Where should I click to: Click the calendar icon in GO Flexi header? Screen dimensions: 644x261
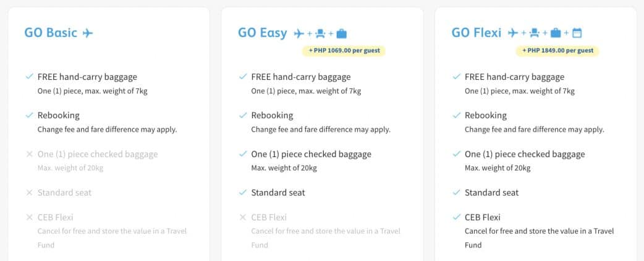pos(577,33)
